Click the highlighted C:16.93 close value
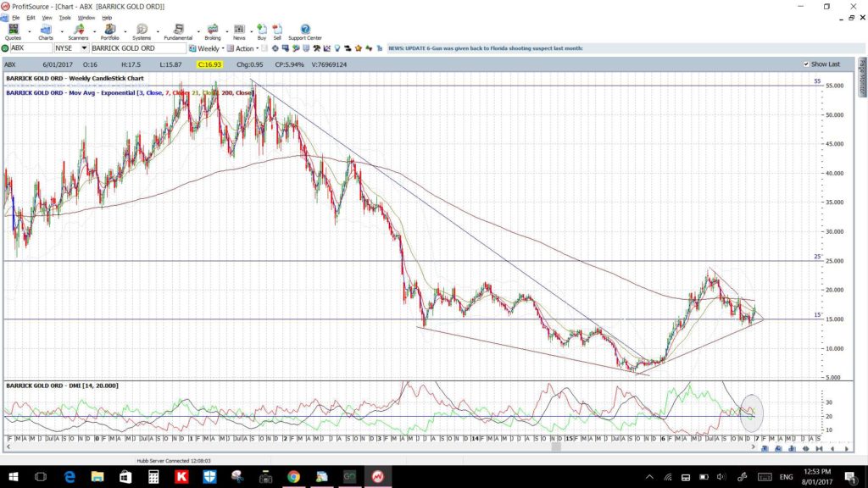The image size is (868, 488). click(x=209, y=64)
